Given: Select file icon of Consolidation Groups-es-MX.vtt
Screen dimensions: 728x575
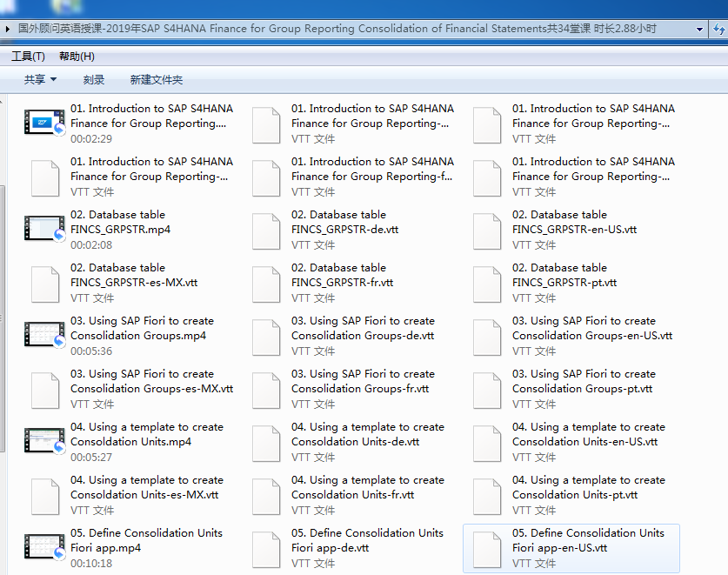Looking at the screenshot, I should click(45, 391).
